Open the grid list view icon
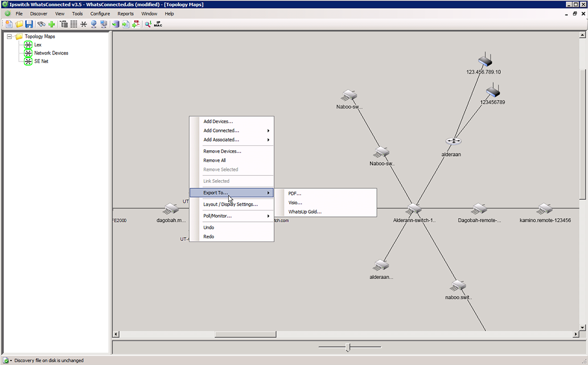588x365 pixels. pos(74,25)
